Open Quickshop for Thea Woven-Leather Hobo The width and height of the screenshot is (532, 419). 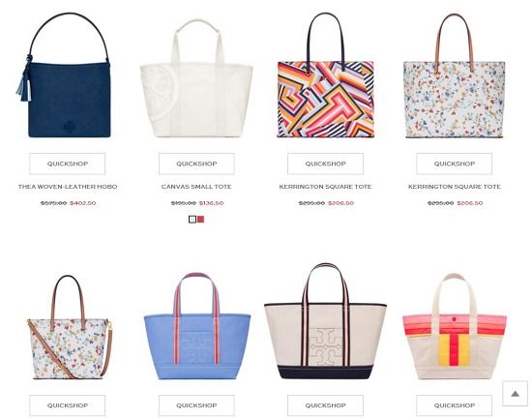coord(67,164)
